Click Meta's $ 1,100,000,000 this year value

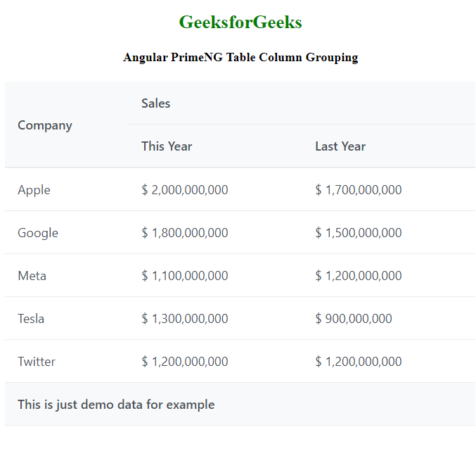[x=185, y=276]
